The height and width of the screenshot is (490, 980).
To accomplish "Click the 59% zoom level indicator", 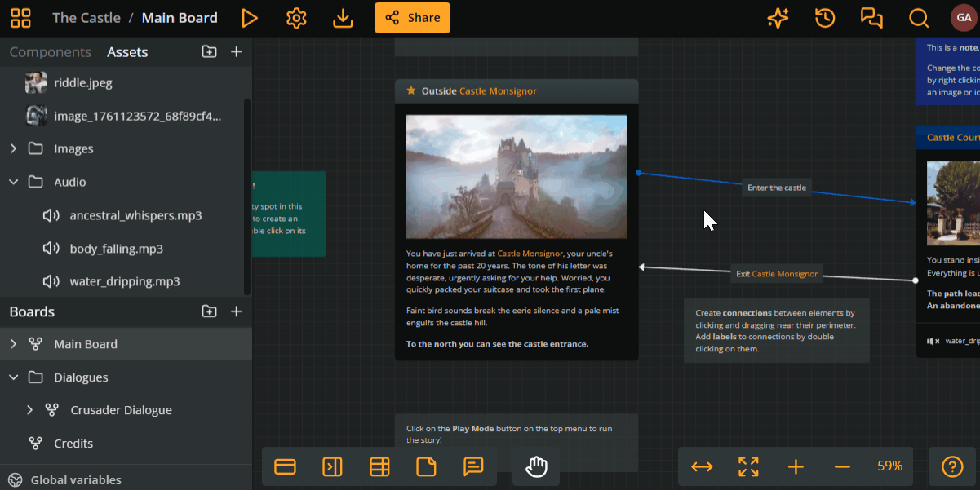I will click(x=889, y=466).
